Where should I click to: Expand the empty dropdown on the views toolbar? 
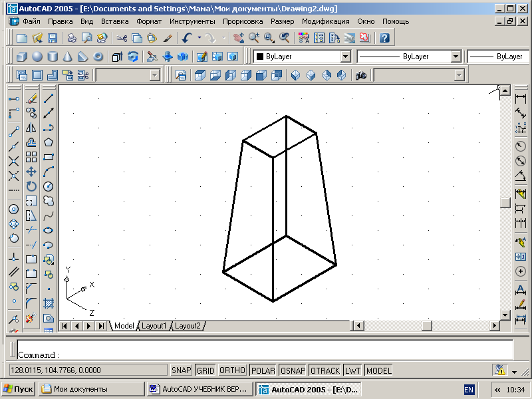(155, 75)
